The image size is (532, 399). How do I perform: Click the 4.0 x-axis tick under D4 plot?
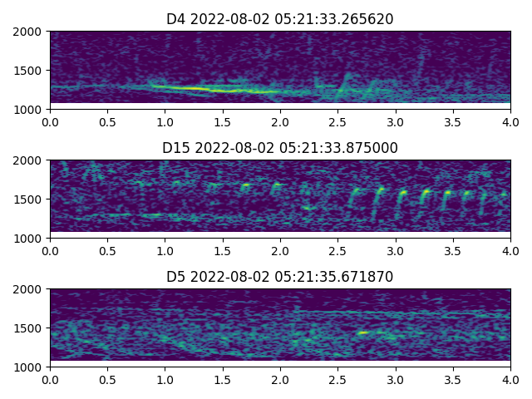click(510, 121)
